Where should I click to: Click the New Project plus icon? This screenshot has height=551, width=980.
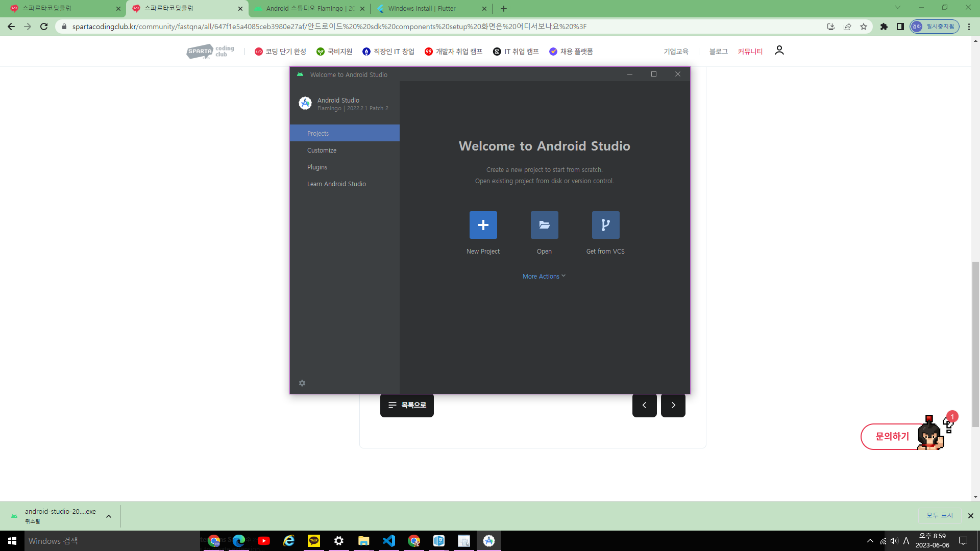(x=483, y=225)
